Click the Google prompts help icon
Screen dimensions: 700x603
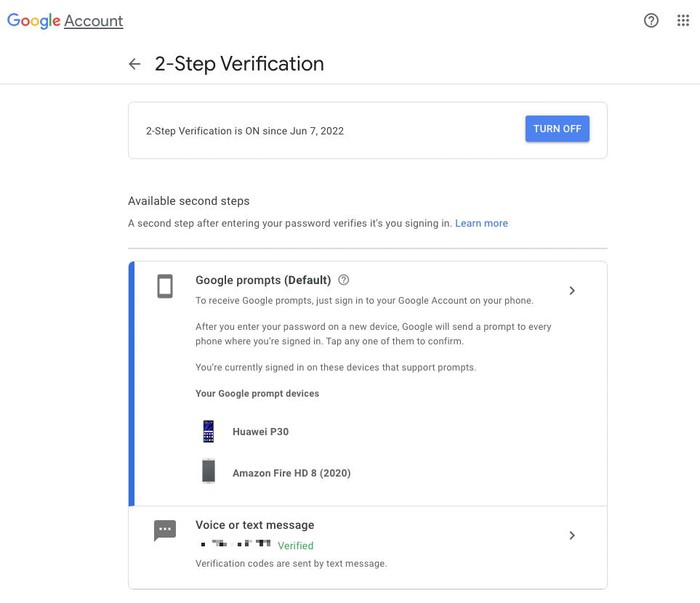pyautogui.click(x=343, y=280)
